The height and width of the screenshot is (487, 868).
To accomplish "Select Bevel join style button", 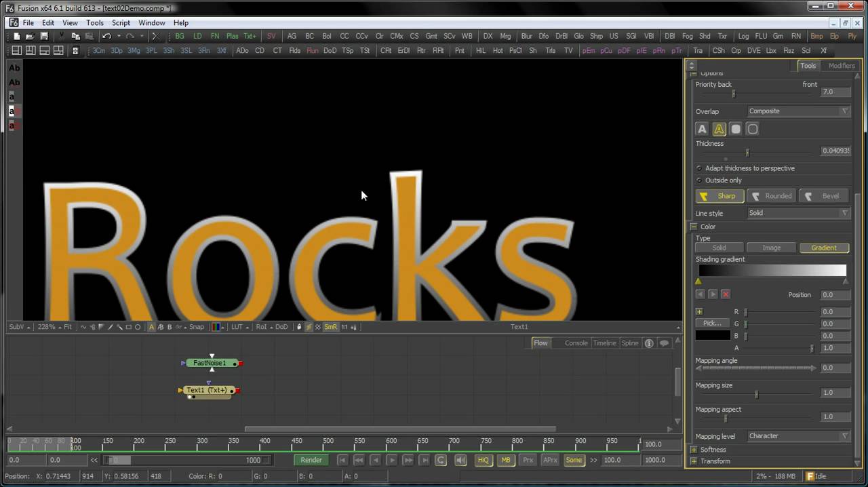I will click(x=824, y=196).
